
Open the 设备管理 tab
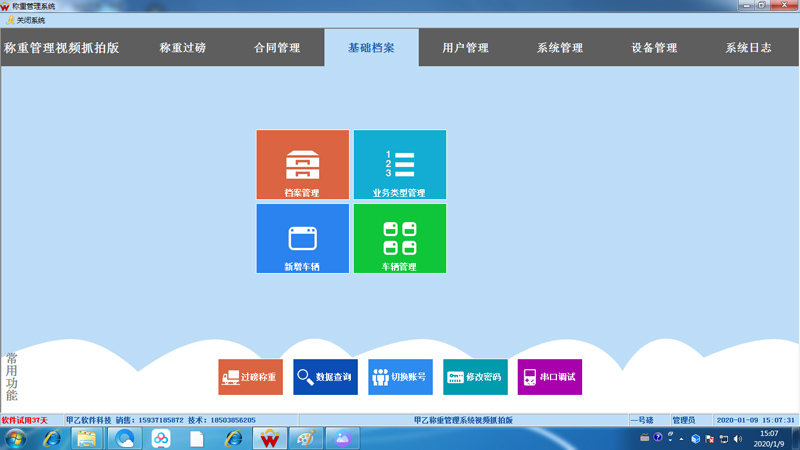(654, 48)
